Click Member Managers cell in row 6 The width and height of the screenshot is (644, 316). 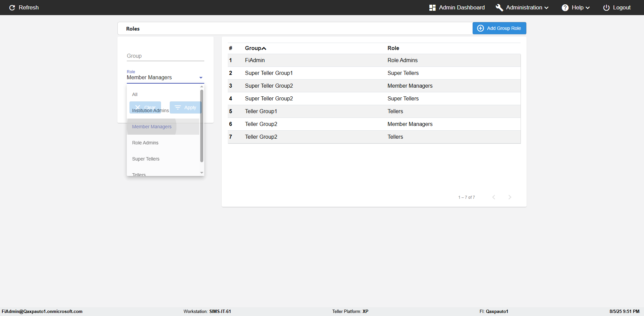(410, 124)
